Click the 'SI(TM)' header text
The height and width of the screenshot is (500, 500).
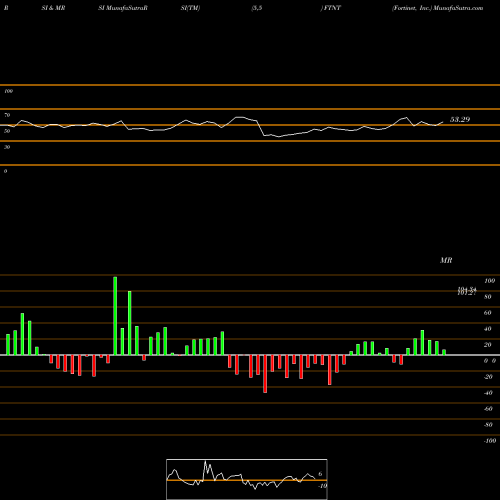190,8
